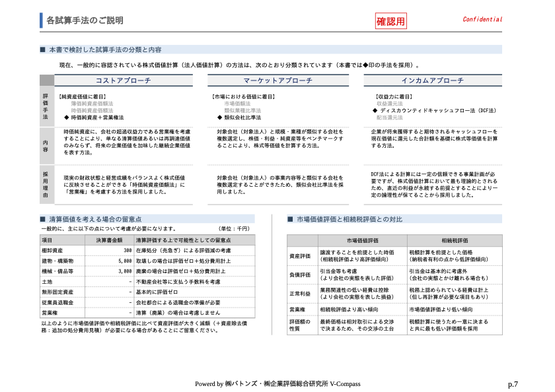Click the cell 税額計算を前提とした価格

point(441,252)
